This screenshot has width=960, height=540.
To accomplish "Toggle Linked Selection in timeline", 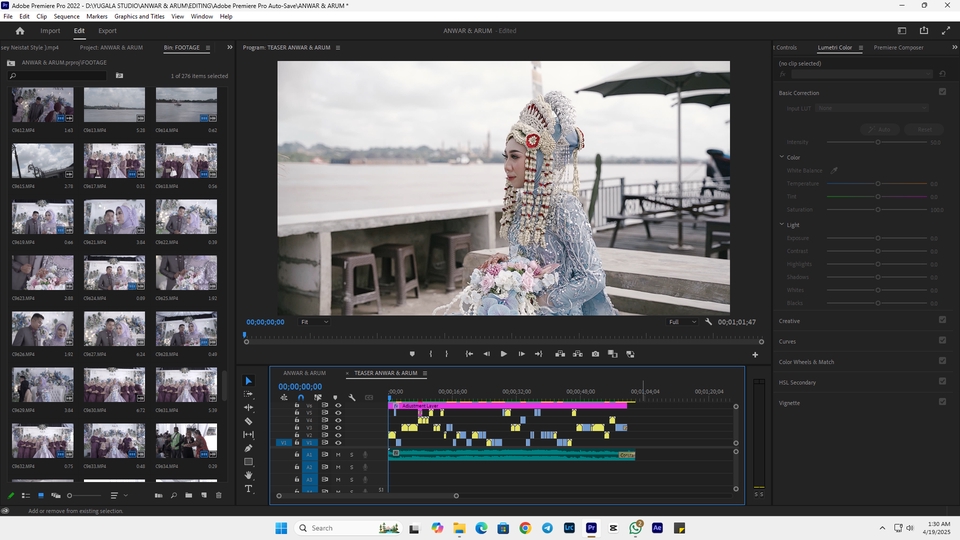I will pos(318,397).
